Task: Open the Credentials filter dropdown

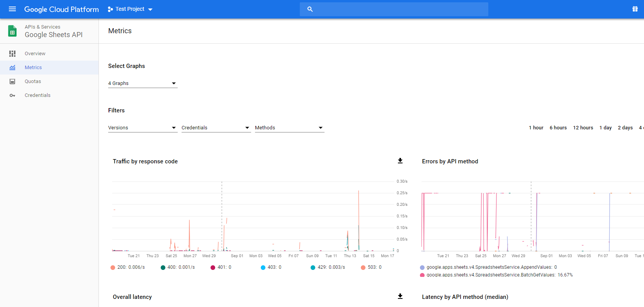Action: (x=216, y=128)
